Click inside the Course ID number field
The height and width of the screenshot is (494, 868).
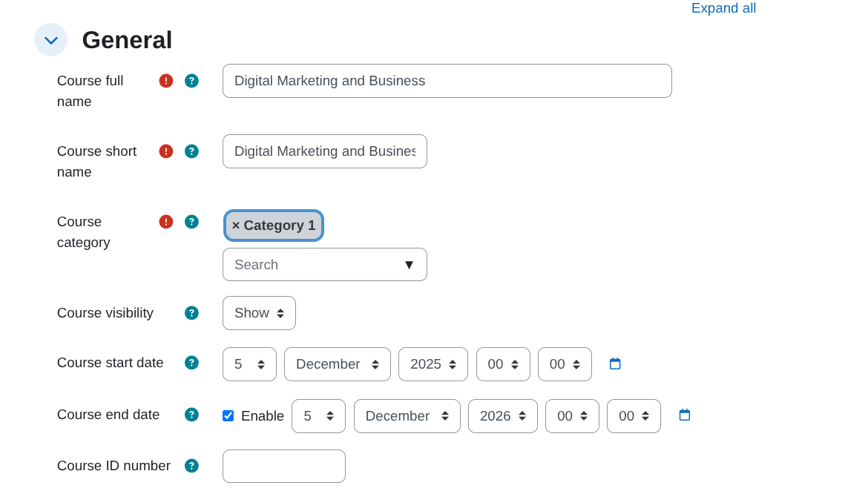[x=283, y=466]
